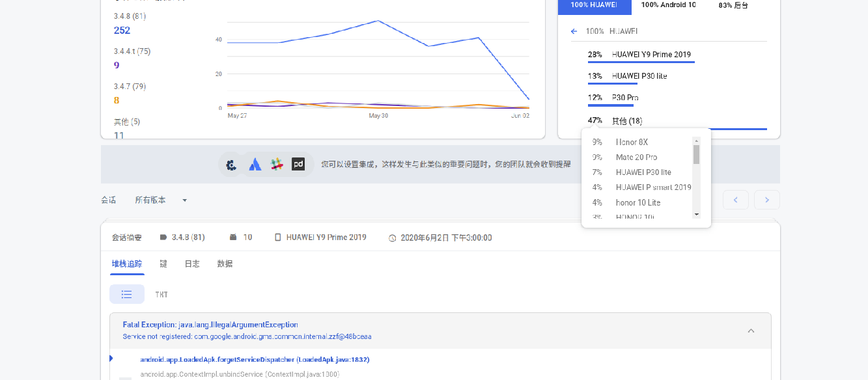
Task: Click the Slack integration icon
Action: [277, 164]
